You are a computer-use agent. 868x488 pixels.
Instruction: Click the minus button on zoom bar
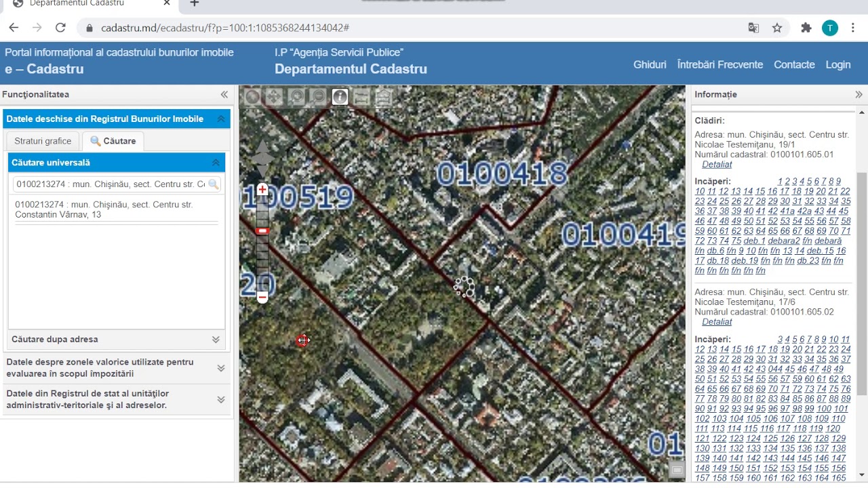pos(262,297)
